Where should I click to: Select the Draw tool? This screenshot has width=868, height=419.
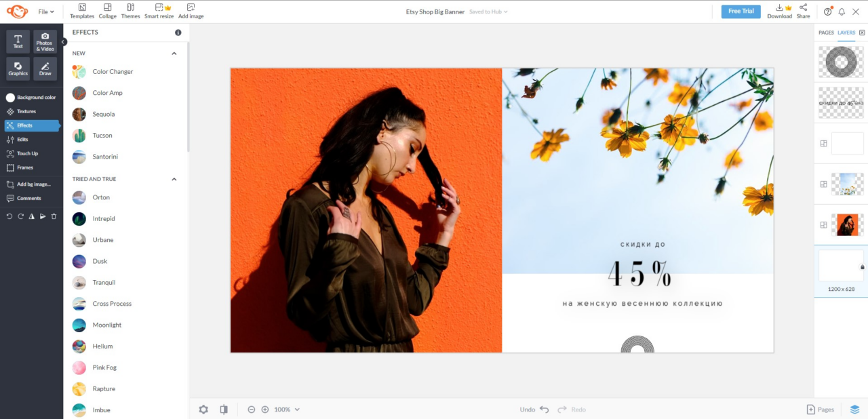pyautogui.click(x=45, y=68)
